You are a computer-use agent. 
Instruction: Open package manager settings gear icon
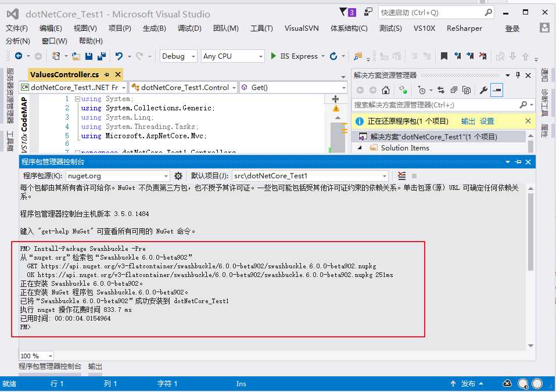178,176
